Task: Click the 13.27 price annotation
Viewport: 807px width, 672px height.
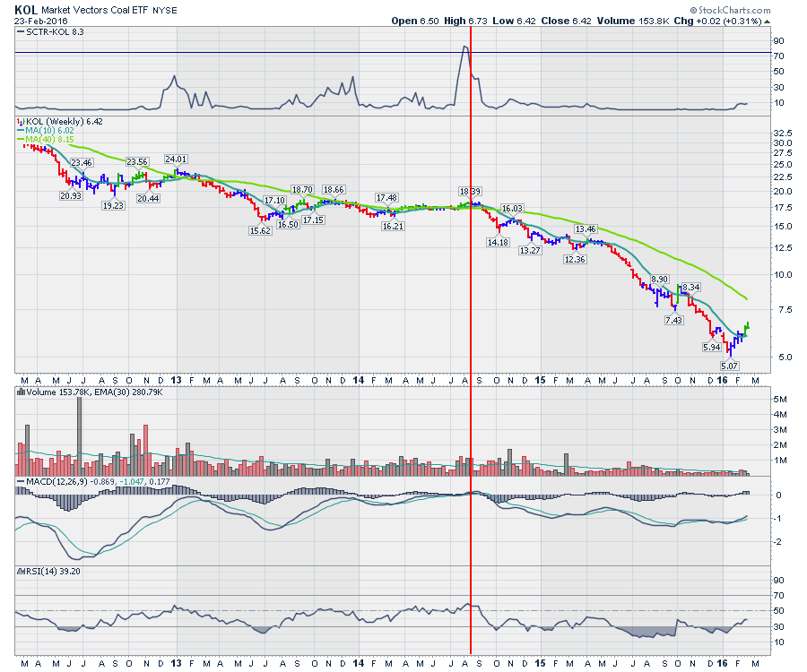Action: pyautogui.click(x=530, y=250)
